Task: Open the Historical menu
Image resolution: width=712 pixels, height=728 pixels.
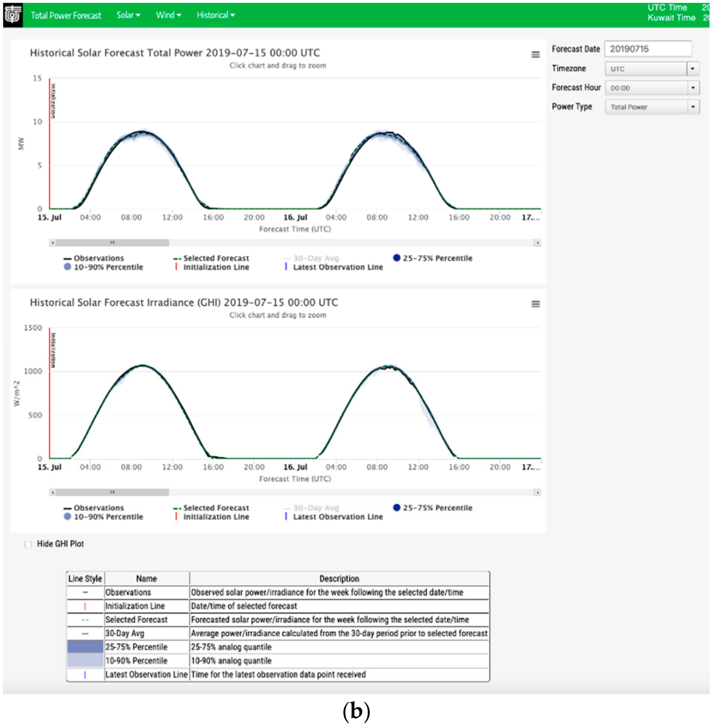Action: coord(215,15)
